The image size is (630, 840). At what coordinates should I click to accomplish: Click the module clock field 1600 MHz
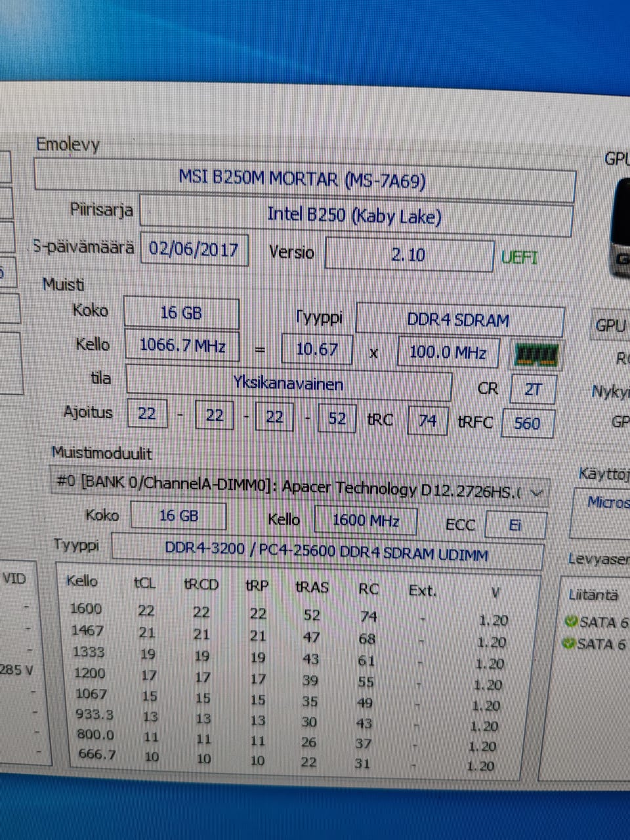click(x=366, y=520)
